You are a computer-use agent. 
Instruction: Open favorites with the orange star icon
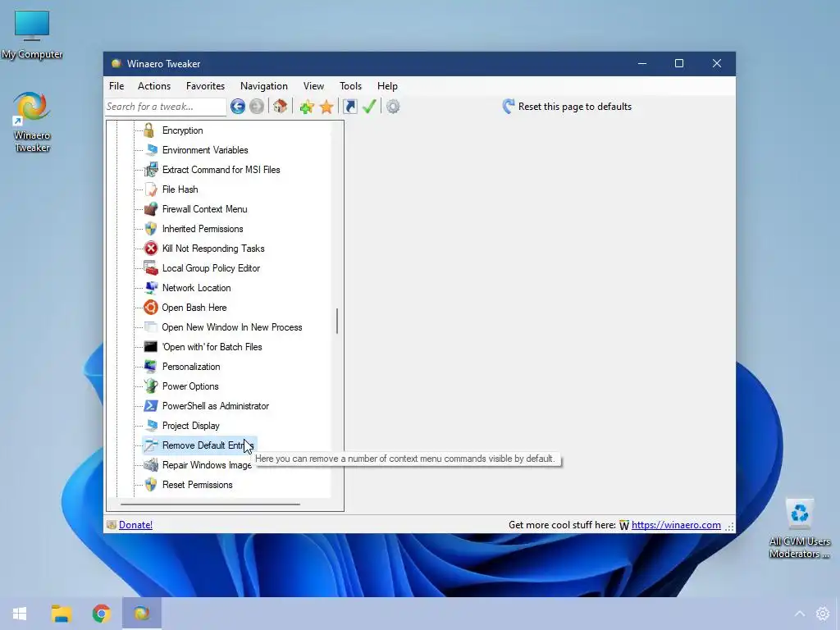coord(326,107)
